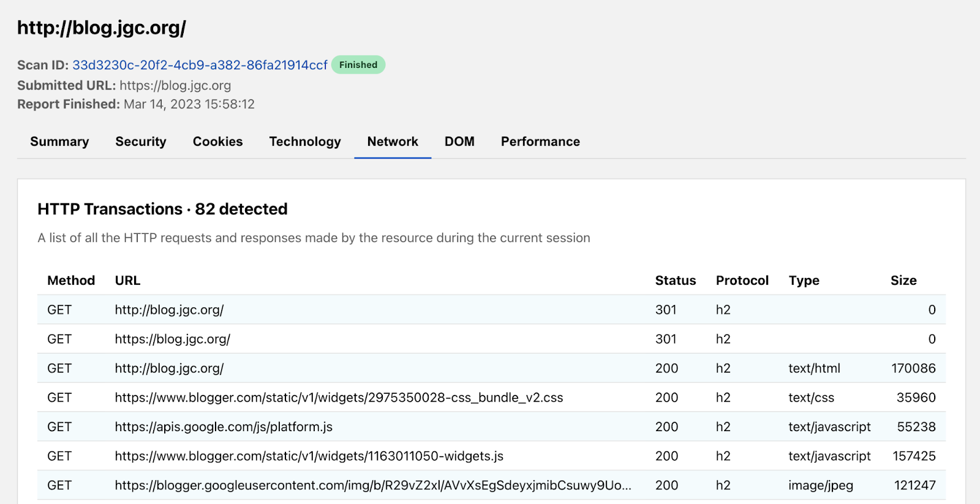Click the https://blog.jgc.org/ URL cell
The height and width of the screenshot is (504, 980).
tap(173, 339)
